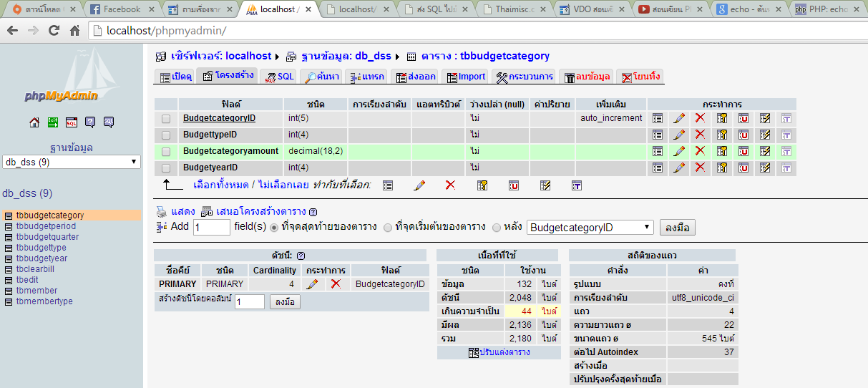The height and width of the screenshot is (388, 868).
Task: Open the โครงสร้าง (Structure) tab
Action: pos(228,76)
